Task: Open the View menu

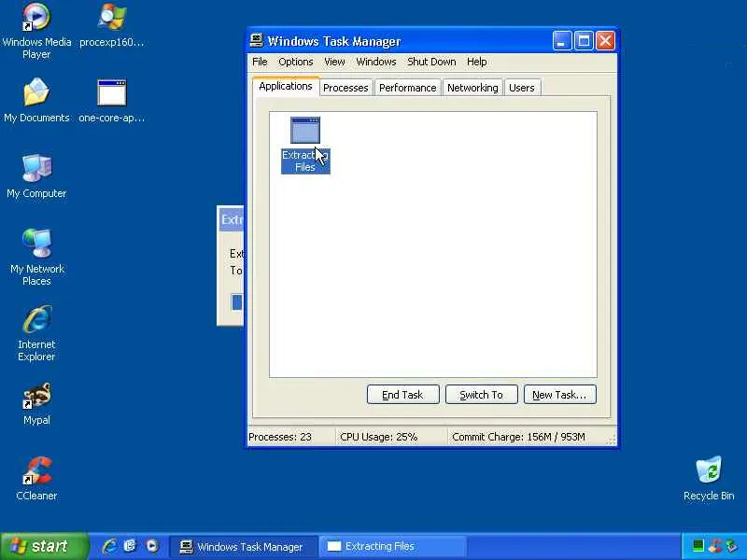Action: tap(334, 62)
